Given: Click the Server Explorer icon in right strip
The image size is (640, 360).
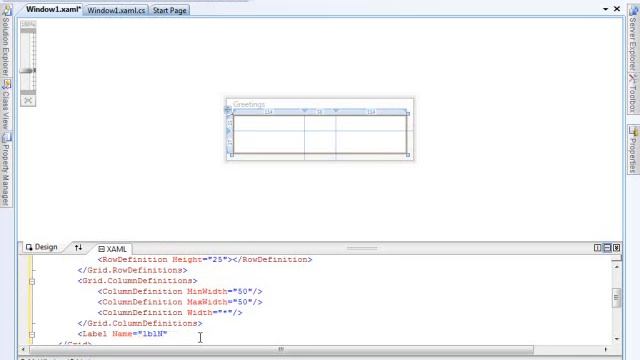Looking at the screenshot, I should pos(633,10).
